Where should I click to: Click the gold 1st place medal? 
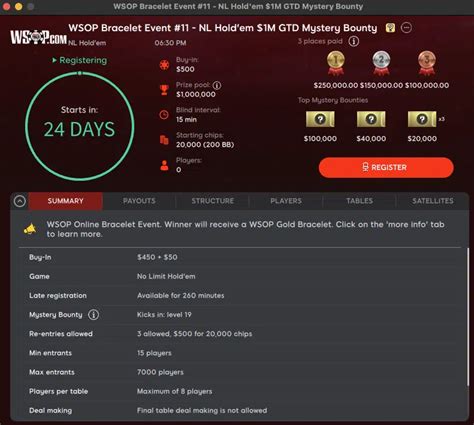(336, 63)
